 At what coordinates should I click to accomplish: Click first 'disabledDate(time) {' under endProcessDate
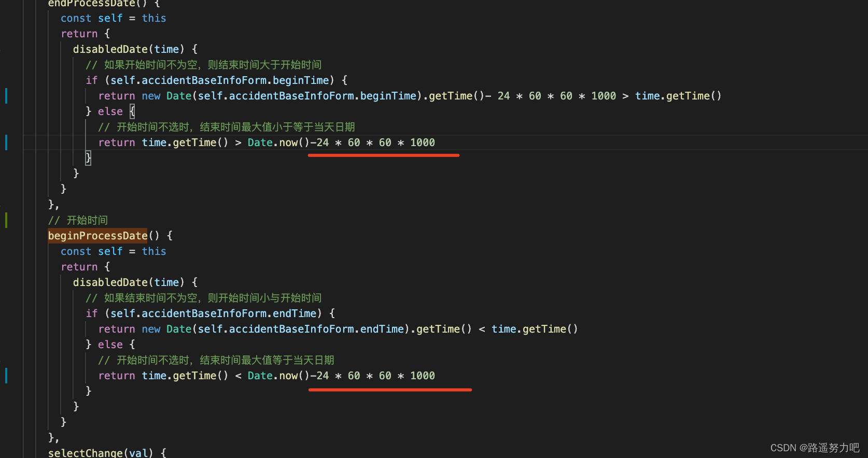point(135,49)
